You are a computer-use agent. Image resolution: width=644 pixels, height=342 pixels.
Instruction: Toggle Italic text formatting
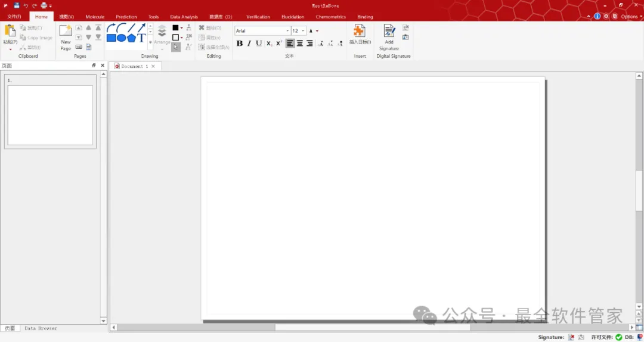pos(249,43)
